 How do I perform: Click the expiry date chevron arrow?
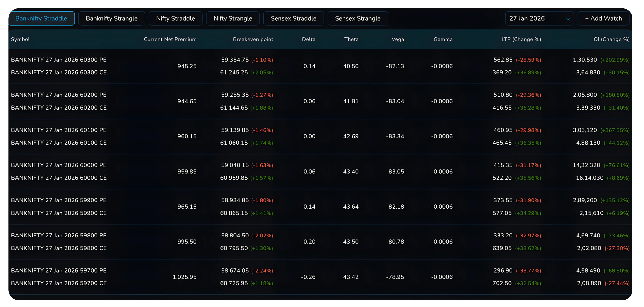point(568,18)
